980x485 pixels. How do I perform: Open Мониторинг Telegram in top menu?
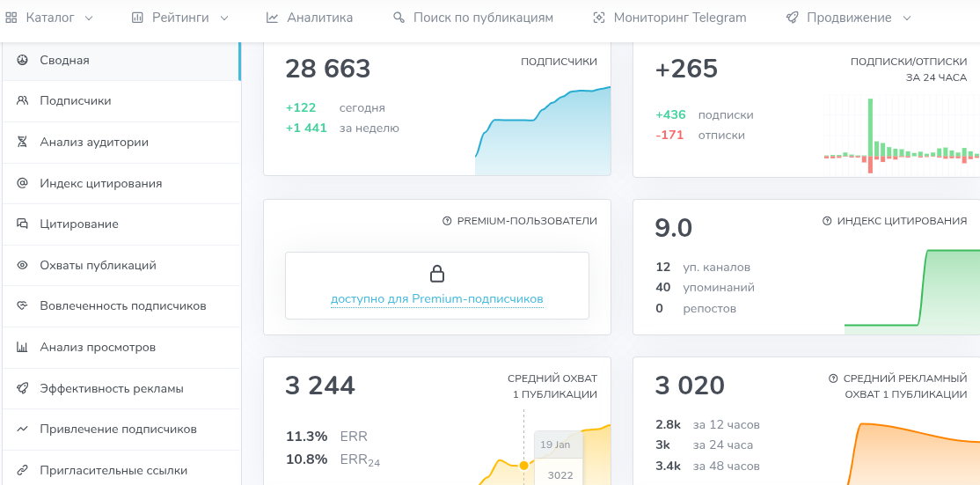pyautogui.click(x=669, y=18)
